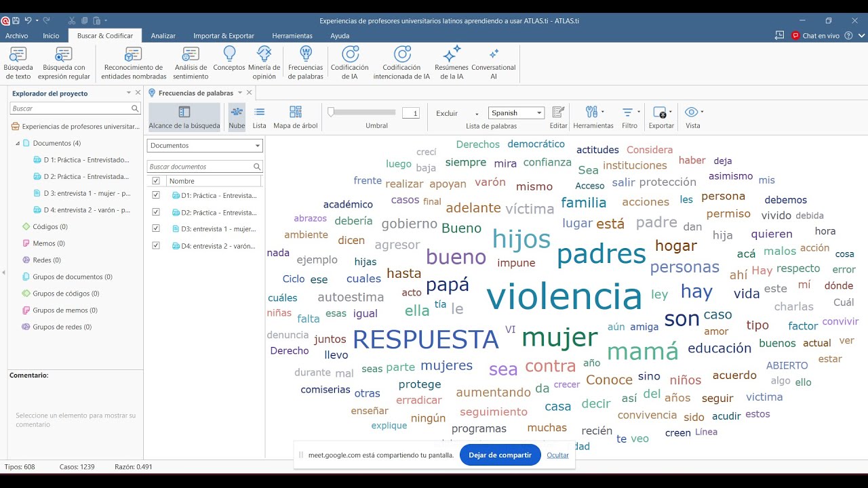The image size is (868, 488).
Task: Start Minería de opinión
Action: 264,63
